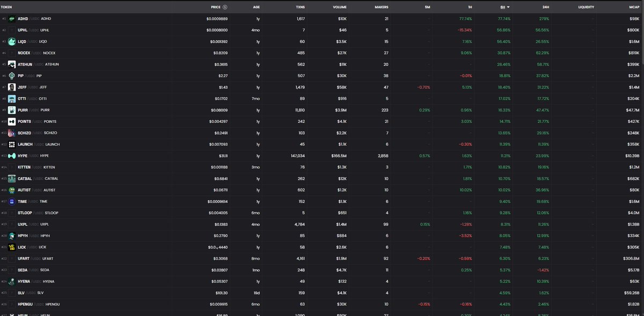This screenshot has width=644, height=316.
Task: Click LIQD 6H change 56.40%
Action: [x=503, y=41]
